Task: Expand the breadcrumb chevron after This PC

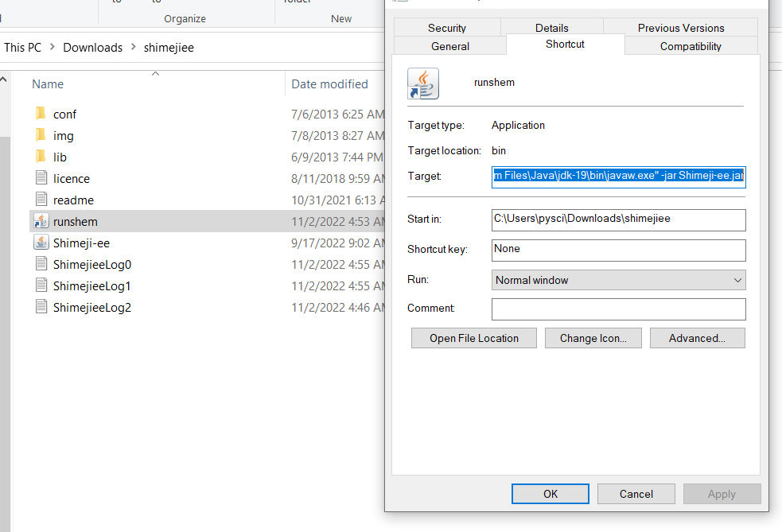Action: [x=52, y=47]
